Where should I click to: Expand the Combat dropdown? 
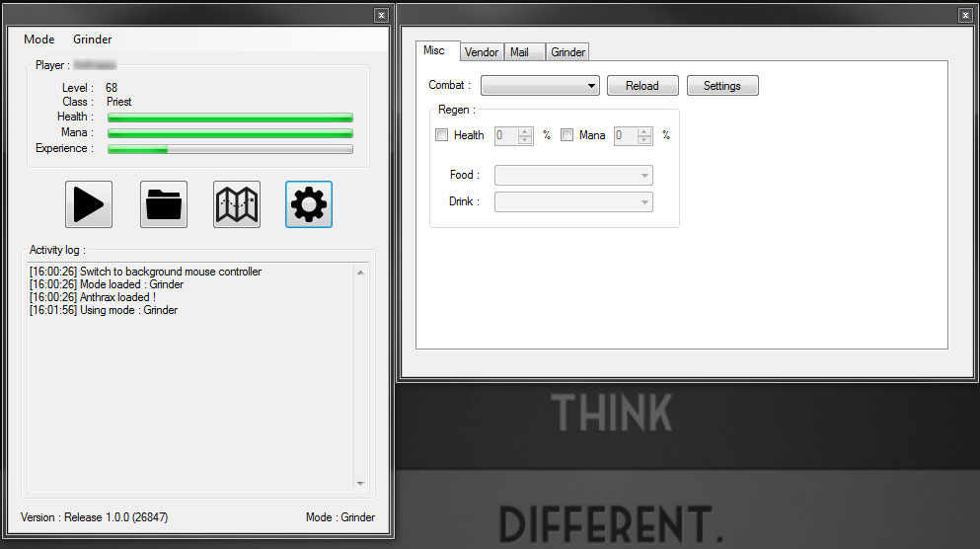pyautogui.click(x=540, y=86)
